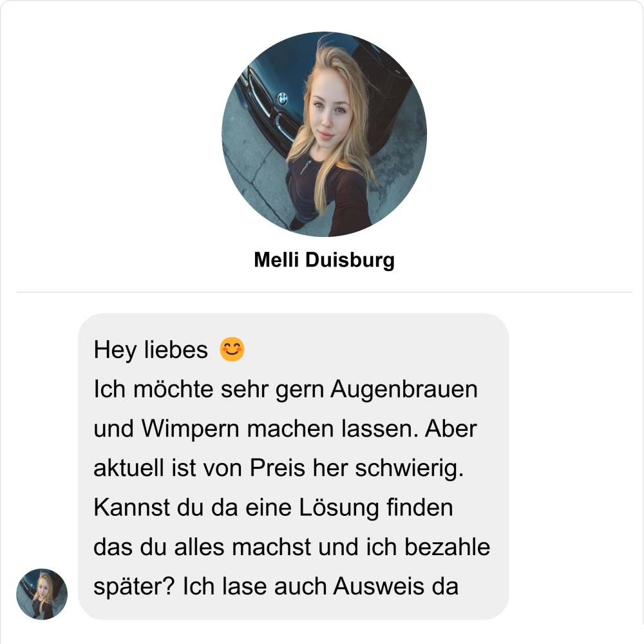Screen dimensions: 644x644
Task: Click the phrase machen lassen in message
Action: pos(333,429)
